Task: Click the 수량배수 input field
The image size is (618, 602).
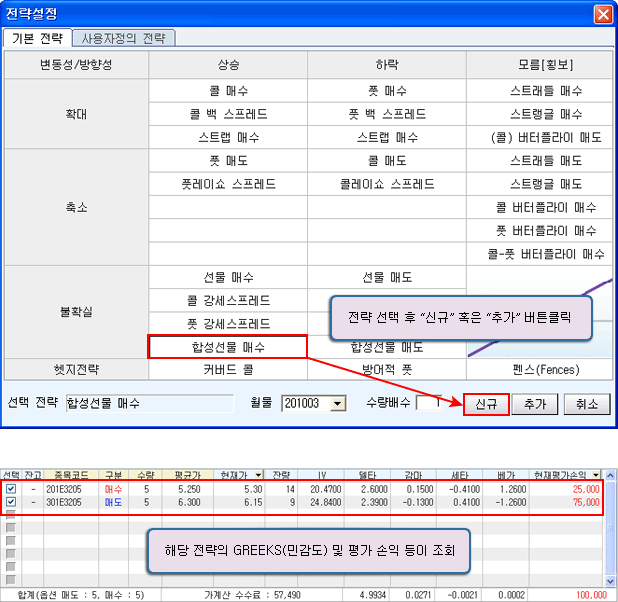Action: [x=427, y=403]
